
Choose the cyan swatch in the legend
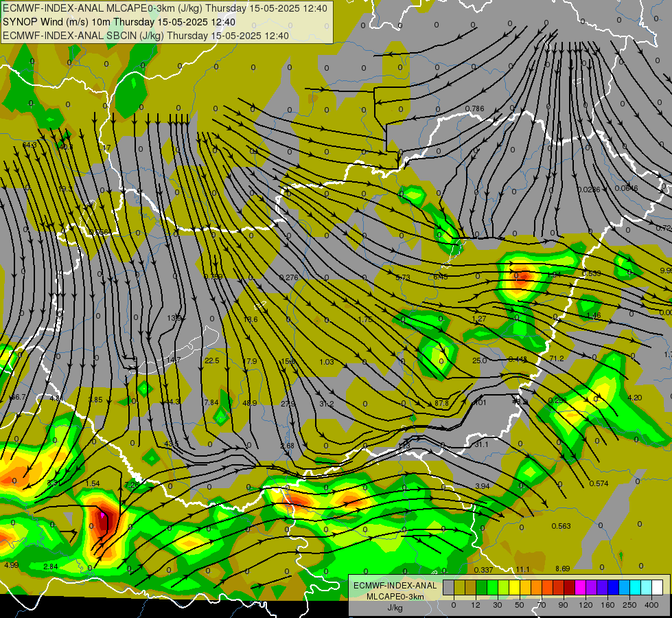[635, 587]
